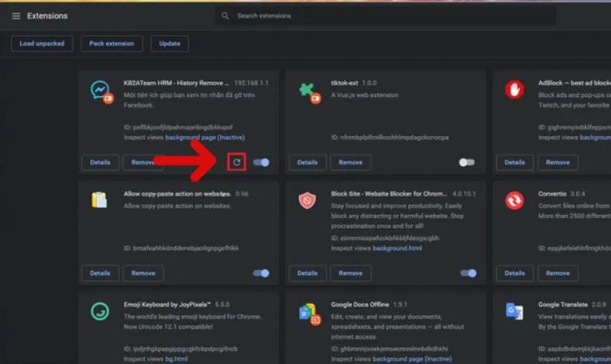
Task: Disable the Block Site extension toggle
Action: point(468,273)
